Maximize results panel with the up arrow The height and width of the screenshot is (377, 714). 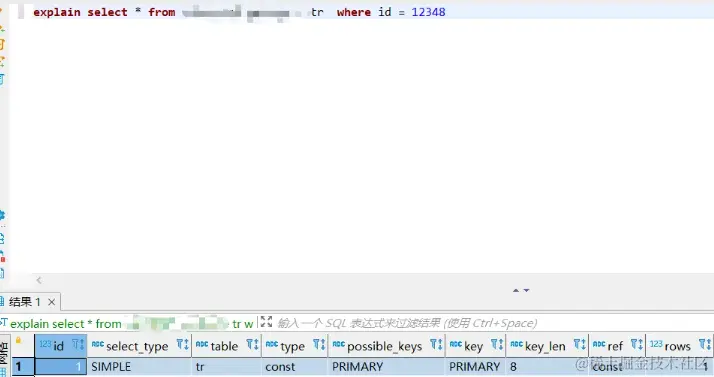click(x=516, y=290)
